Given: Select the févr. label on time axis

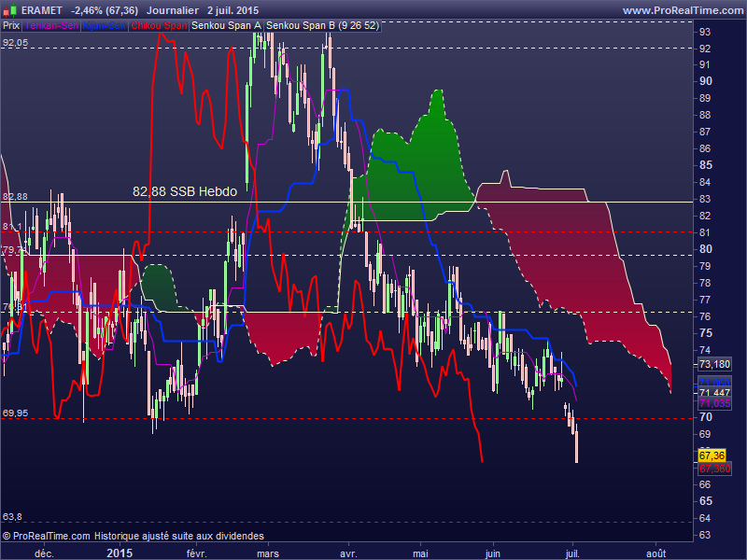Looking at the screenshot, I should pyautogui.click(x=196, y=553).
